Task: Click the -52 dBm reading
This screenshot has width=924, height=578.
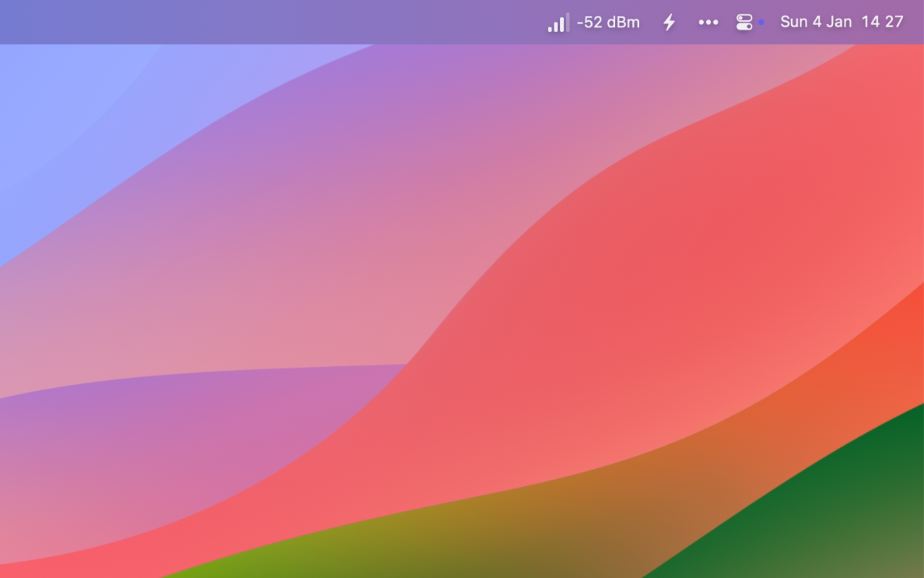Action: (x=609, y=22)
